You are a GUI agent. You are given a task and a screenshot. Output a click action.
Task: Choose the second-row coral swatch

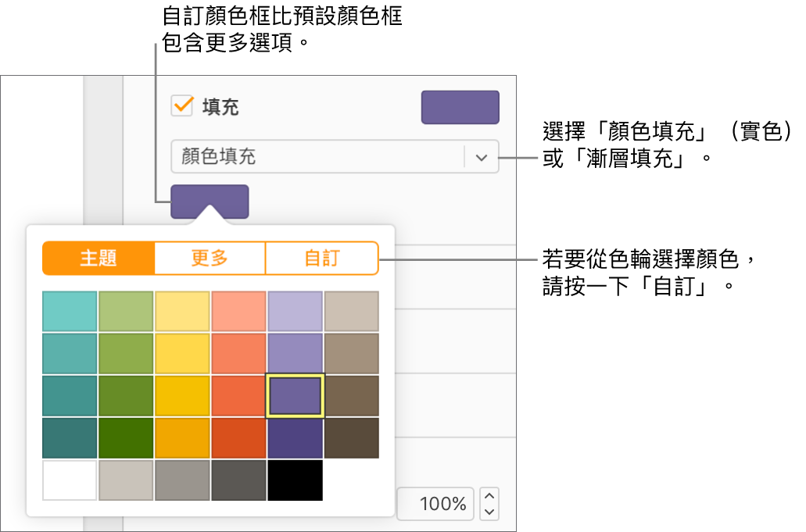[x=239, y=353]
